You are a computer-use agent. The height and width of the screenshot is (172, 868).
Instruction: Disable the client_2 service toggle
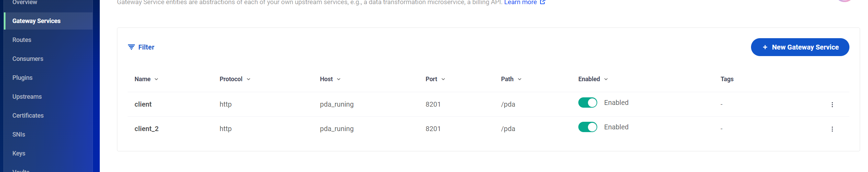(587, 127)
